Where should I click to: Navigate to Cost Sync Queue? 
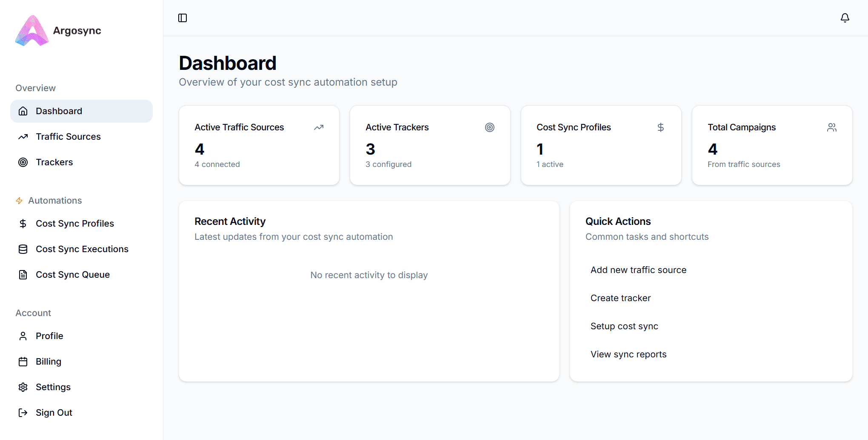click(x=72, y=275)
